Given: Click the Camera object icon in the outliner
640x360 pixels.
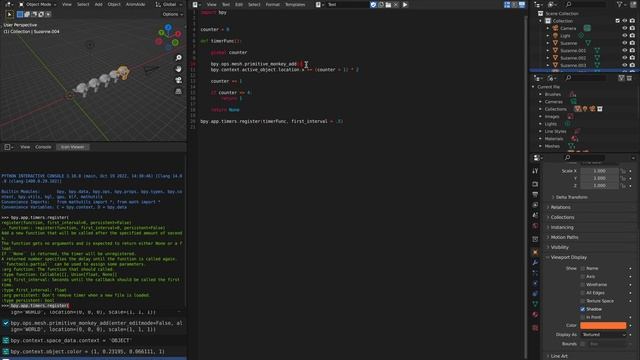Looking at the screenshot, I should [x=555, y=28].
